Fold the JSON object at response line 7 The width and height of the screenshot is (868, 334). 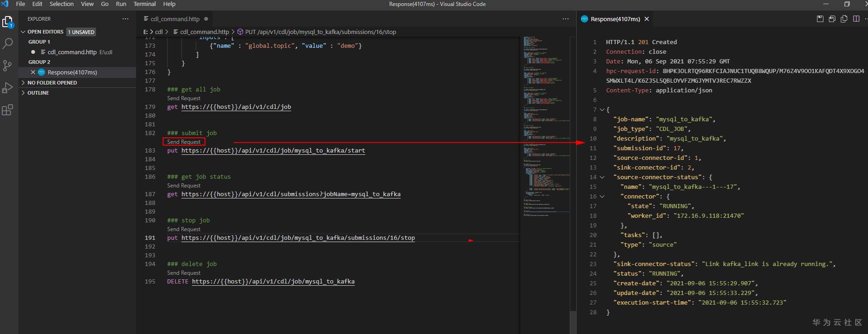tap(602, 109)
